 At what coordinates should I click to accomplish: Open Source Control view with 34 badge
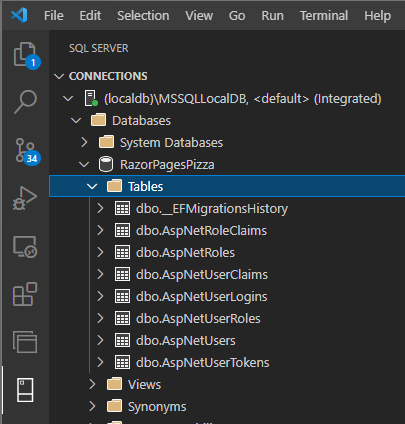[27, 152]
